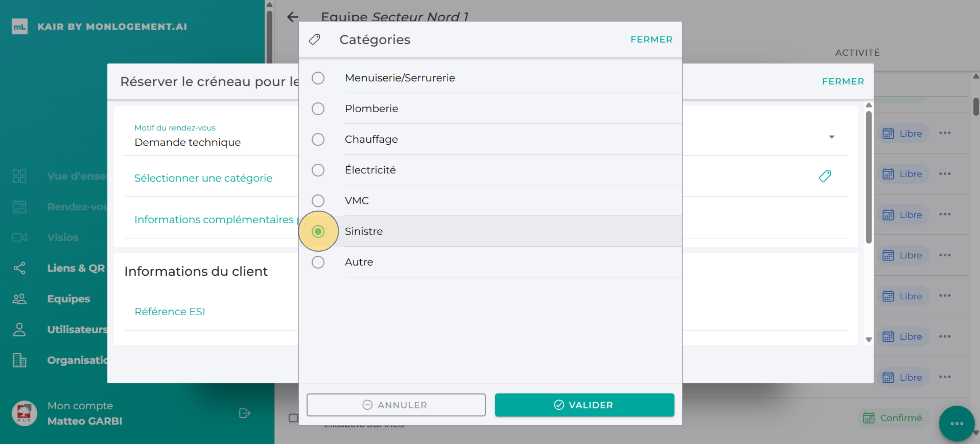This screenshot has width=980, height=444.
Task: Select the Plomberie radio option
Action: [318, 109]
